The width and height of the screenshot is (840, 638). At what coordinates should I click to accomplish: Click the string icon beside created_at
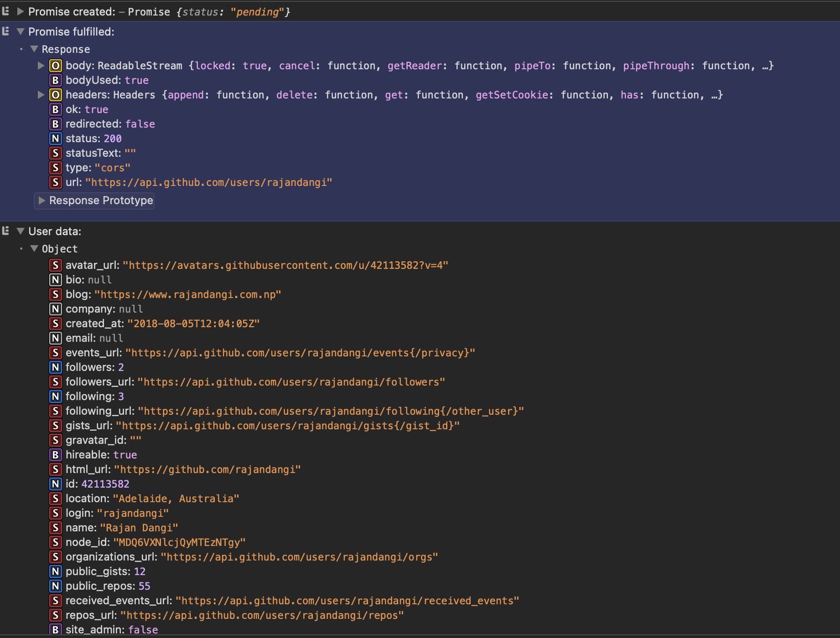pos(55,324)
